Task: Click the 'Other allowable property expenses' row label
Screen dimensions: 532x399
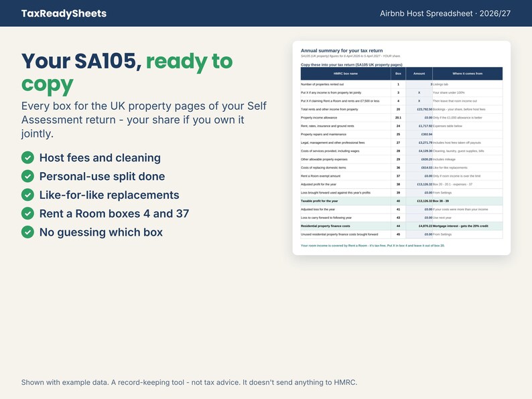Action: [x=324, y=159]
